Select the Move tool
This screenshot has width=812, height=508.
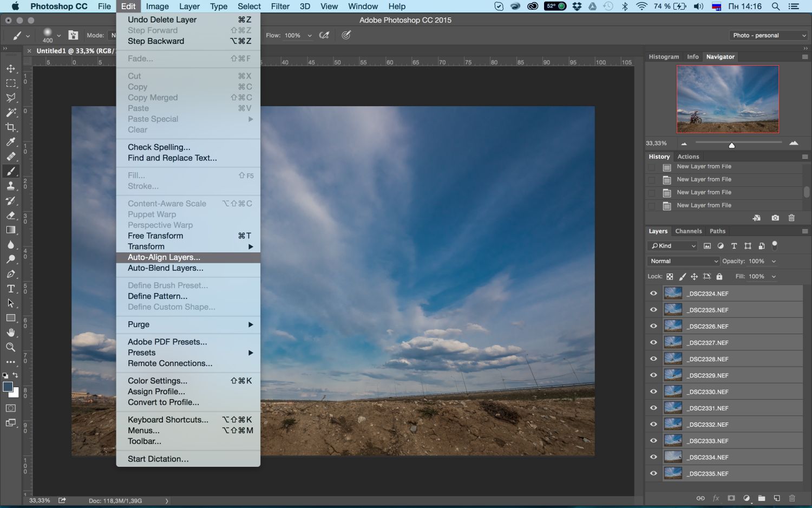point(10,69)
